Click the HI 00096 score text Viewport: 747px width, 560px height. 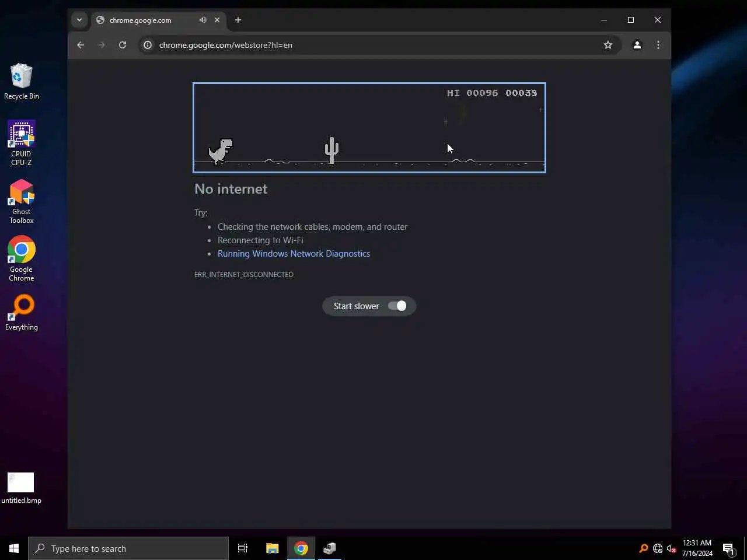click(x=473, y=93)
